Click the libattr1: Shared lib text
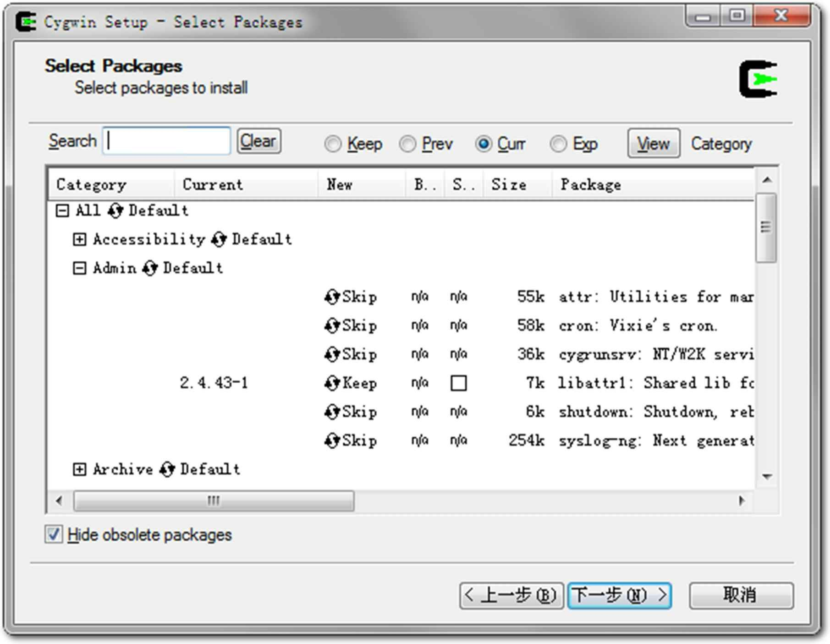 [x=656, y=383]
